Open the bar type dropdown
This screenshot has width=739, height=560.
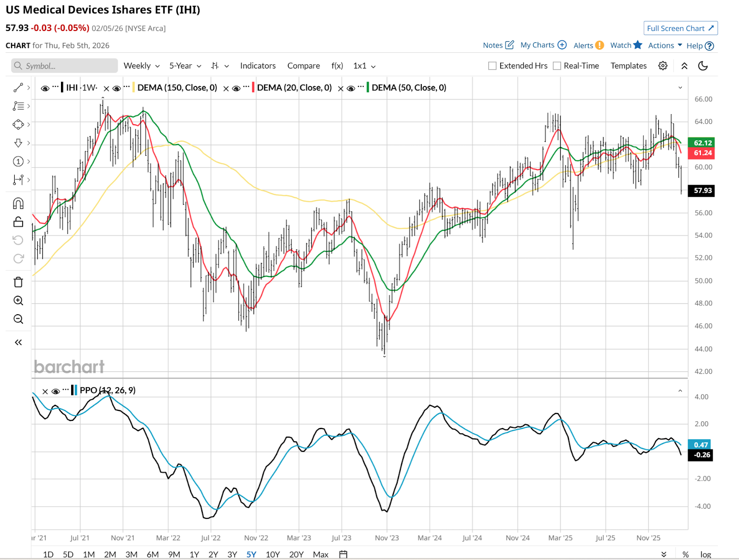tap(220, 66)
